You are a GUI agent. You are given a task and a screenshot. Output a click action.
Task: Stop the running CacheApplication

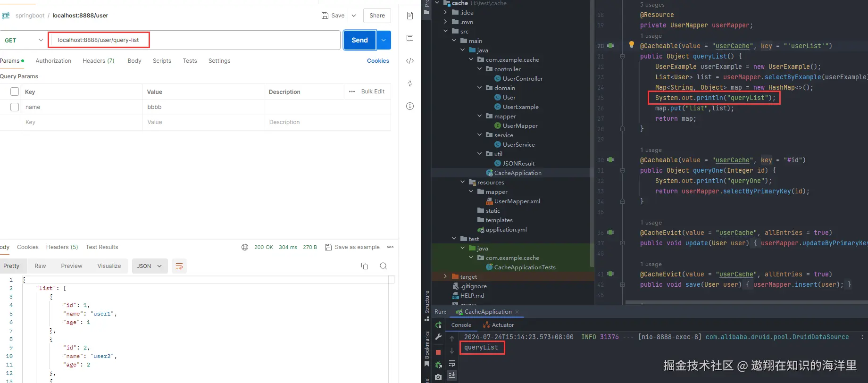pos(438,352)
